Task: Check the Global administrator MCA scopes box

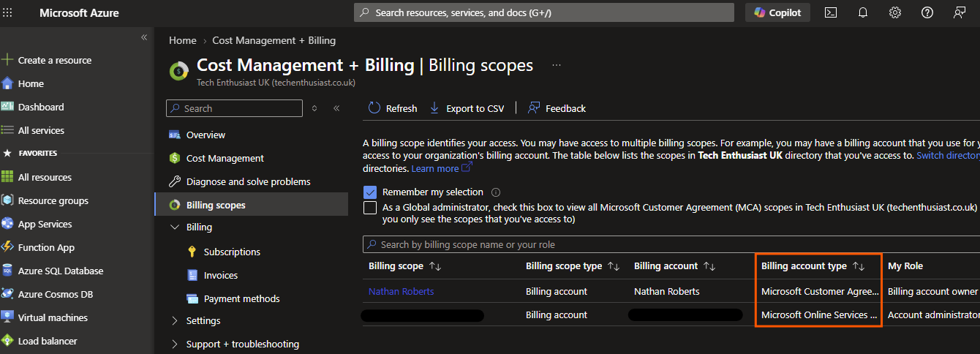Action: pyautogui.click(x=369, y=208)
